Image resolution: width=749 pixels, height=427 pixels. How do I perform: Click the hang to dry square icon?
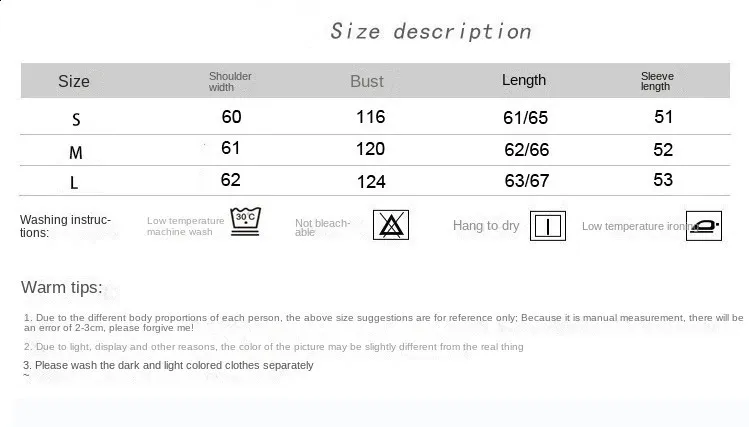point(548,225)
